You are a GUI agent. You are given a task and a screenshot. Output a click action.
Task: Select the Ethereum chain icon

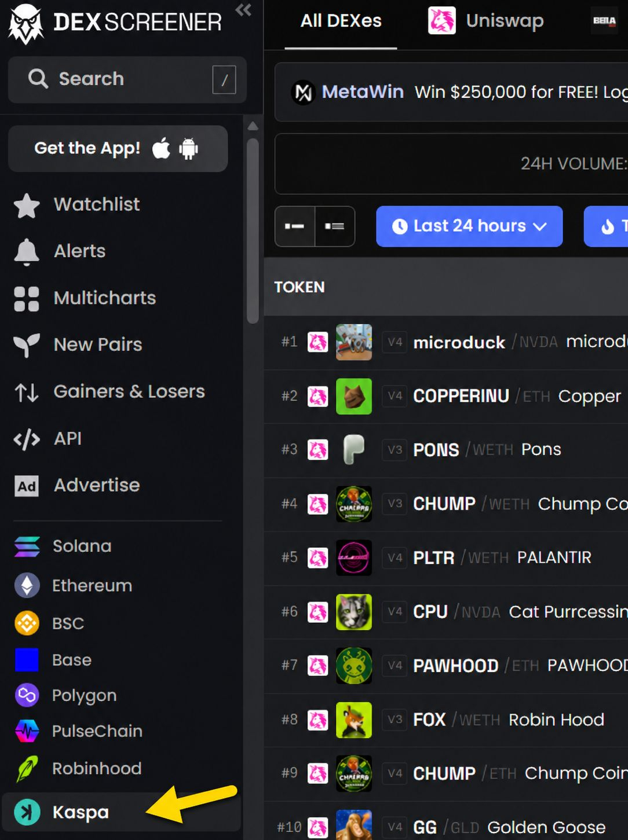27,585
